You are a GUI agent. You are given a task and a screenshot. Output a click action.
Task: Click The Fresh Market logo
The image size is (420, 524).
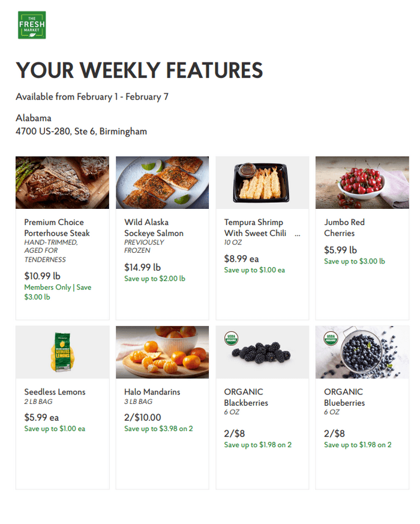tap(32, 25)
